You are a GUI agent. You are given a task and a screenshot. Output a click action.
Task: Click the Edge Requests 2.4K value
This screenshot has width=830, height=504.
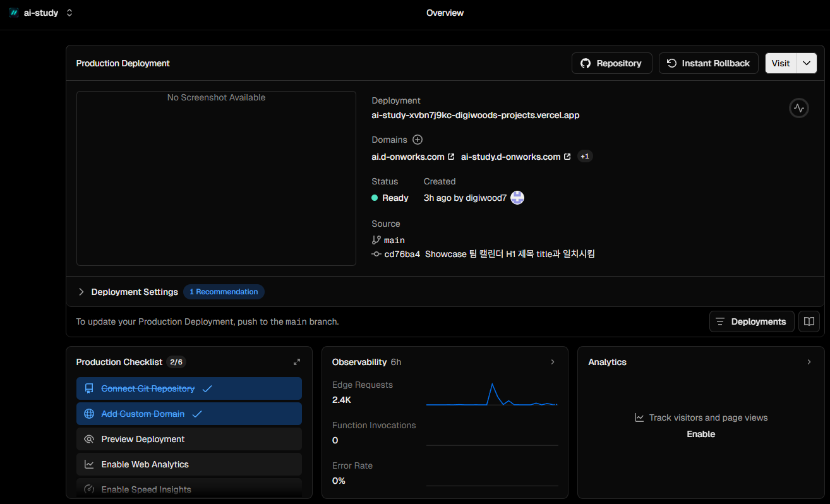342,400
